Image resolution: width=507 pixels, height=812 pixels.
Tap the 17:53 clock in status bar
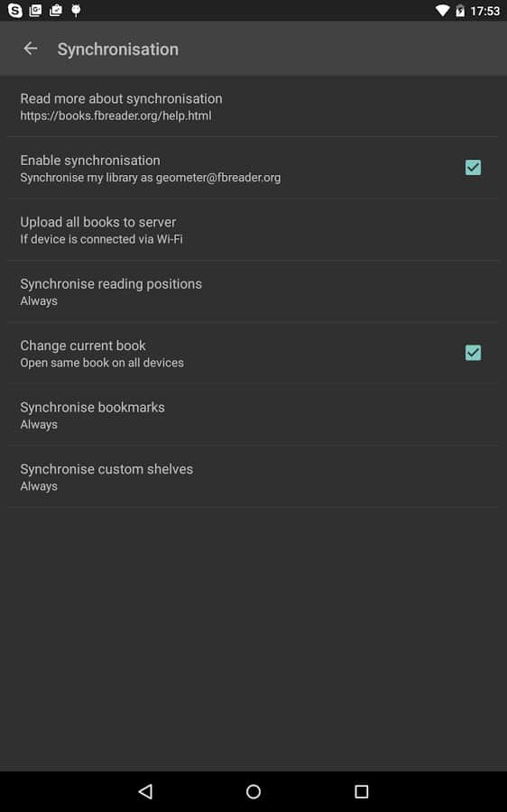click(x=484, y=10)
